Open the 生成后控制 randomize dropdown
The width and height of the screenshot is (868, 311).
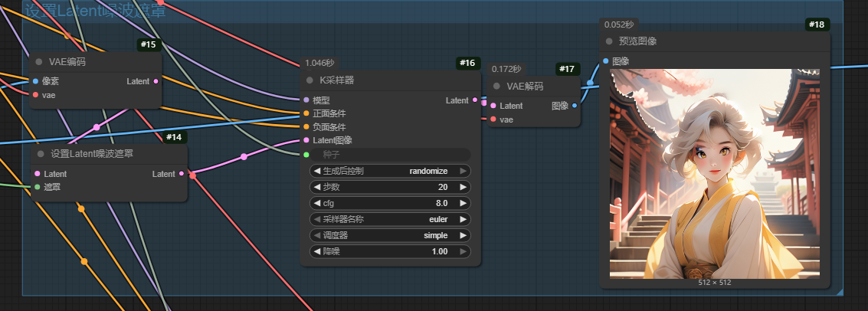coord(390,171)
